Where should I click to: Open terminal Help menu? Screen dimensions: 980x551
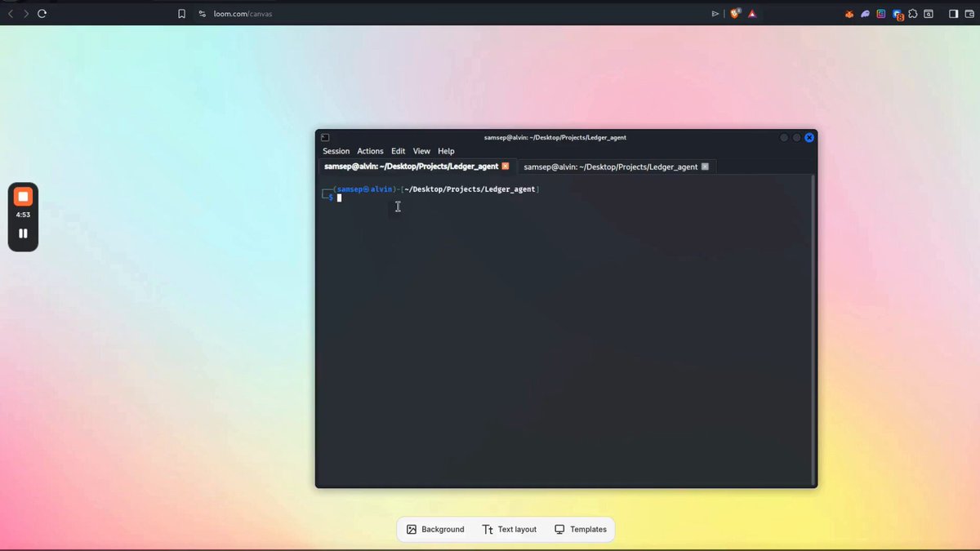(x=446, y=151)
